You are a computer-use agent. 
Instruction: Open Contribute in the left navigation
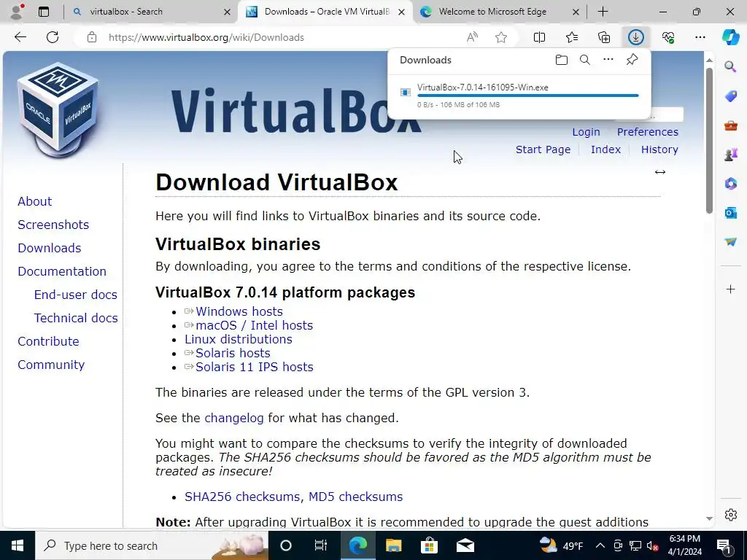(x=49, y=341)
